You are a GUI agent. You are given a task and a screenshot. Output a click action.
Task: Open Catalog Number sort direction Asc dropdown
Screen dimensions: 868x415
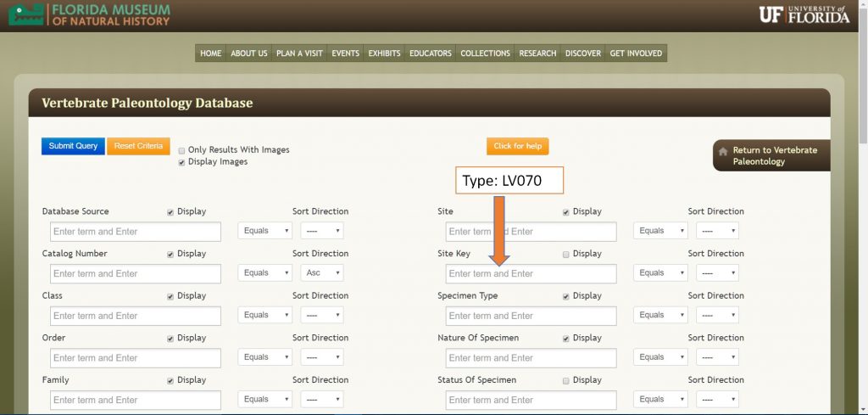(322, 273)
